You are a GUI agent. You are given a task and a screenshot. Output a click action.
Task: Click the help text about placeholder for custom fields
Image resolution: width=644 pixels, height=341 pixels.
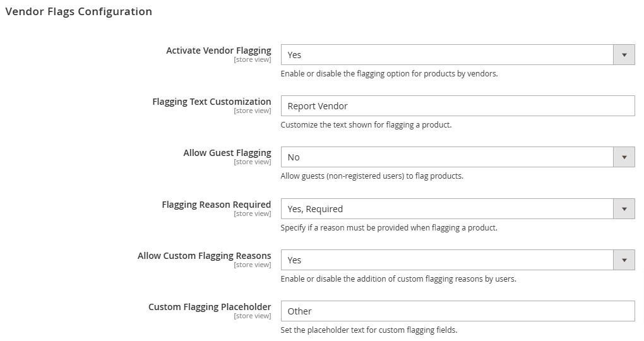[369, 330]
